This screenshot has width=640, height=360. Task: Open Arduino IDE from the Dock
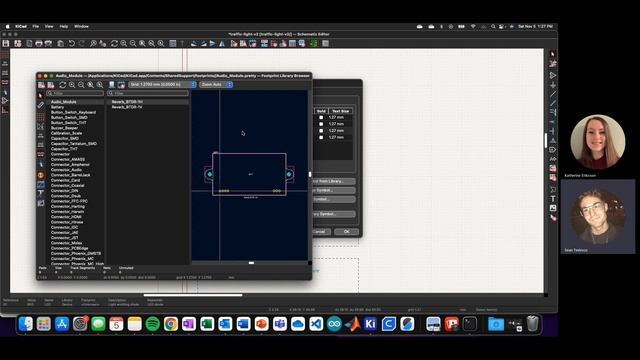pos(334,324)
